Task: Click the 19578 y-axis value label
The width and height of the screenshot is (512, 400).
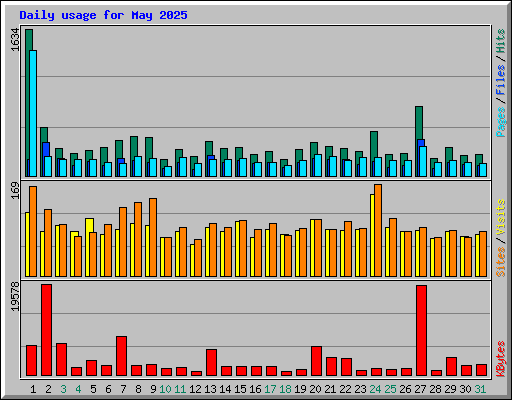Action: click(15, 297)
